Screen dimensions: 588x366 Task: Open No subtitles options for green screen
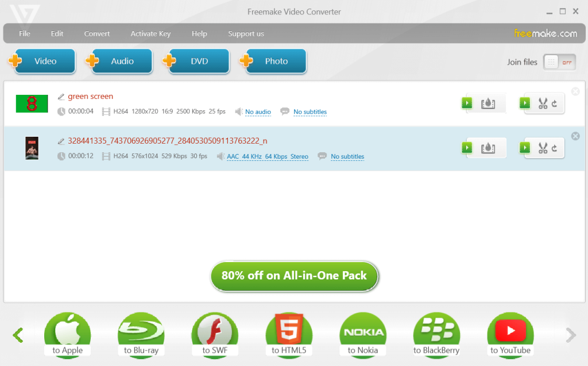pyautogui.click(x=310, y=112)
